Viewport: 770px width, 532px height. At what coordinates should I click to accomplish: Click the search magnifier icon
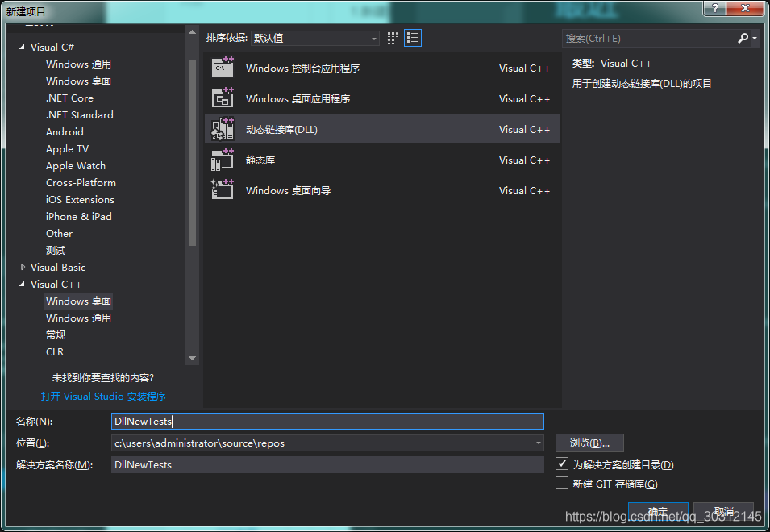point(743,38)
